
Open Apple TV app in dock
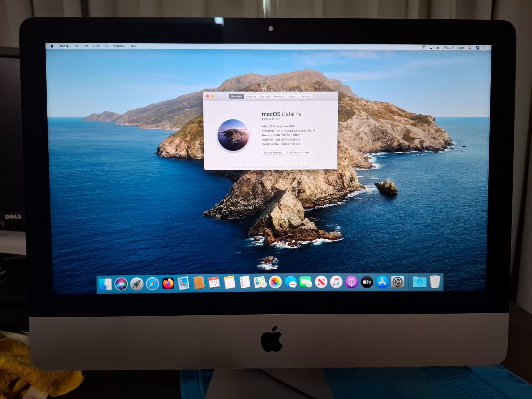[x=367, y=282]
